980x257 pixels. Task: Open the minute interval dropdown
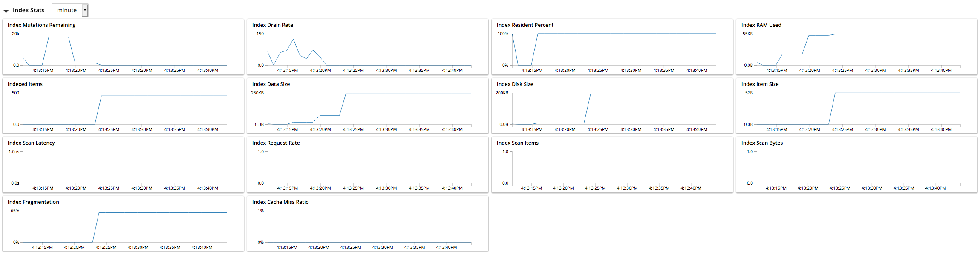click(70, 10)
